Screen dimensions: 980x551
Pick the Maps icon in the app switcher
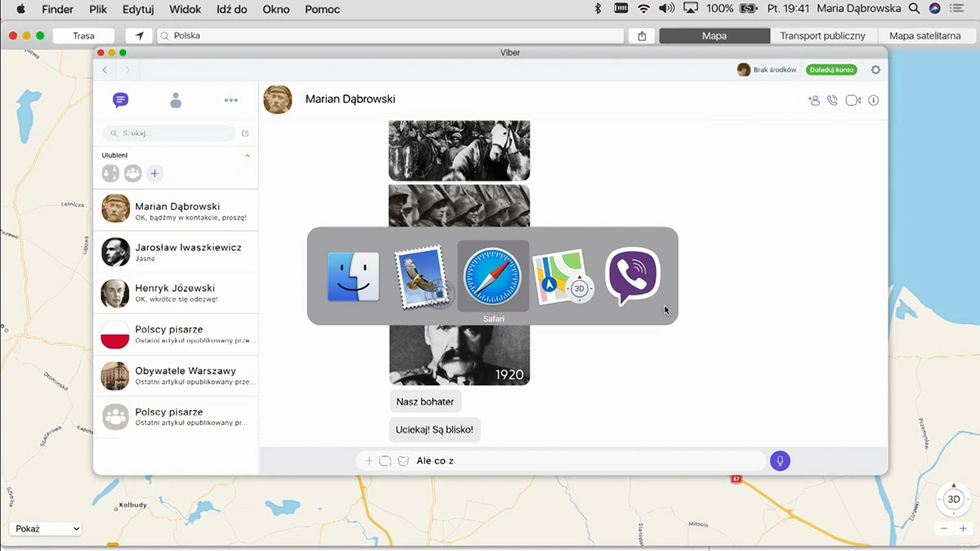(x=563, y=277)
